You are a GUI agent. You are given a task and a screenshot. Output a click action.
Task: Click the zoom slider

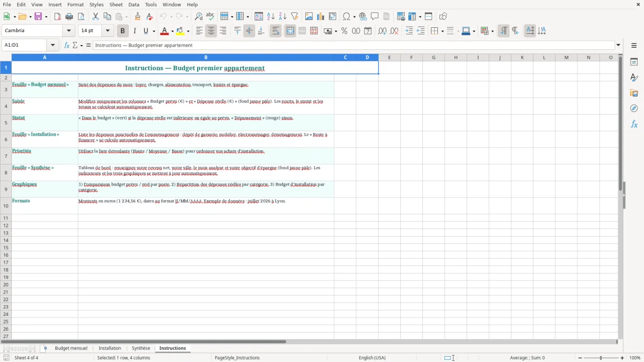tap(601, 358)
